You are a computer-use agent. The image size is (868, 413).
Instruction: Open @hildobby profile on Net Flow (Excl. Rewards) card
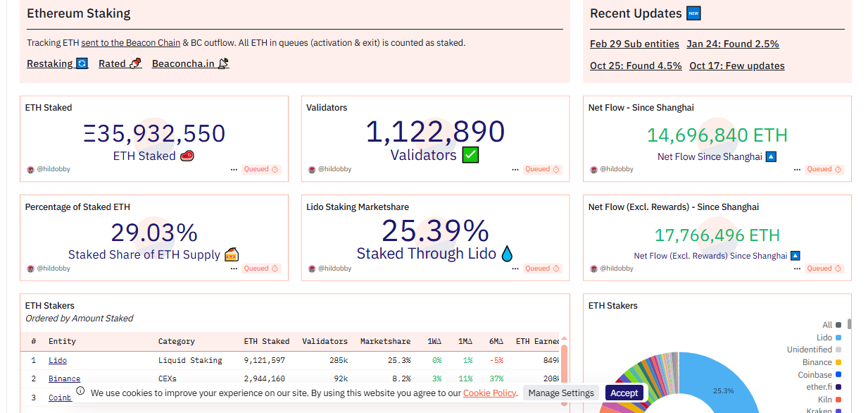(617, 269)
